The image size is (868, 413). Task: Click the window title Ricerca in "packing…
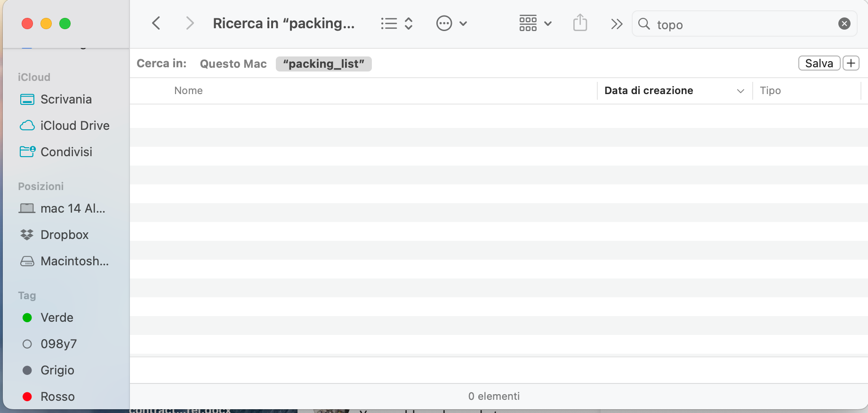click(x=284, y=23)
